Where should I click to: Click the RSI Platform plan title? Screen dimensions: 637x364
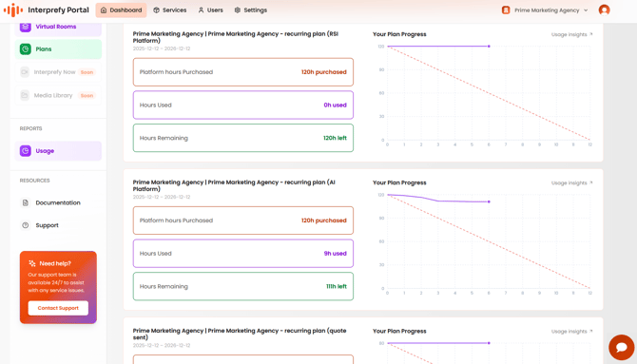pyautogui.click(x=236, y=37)
